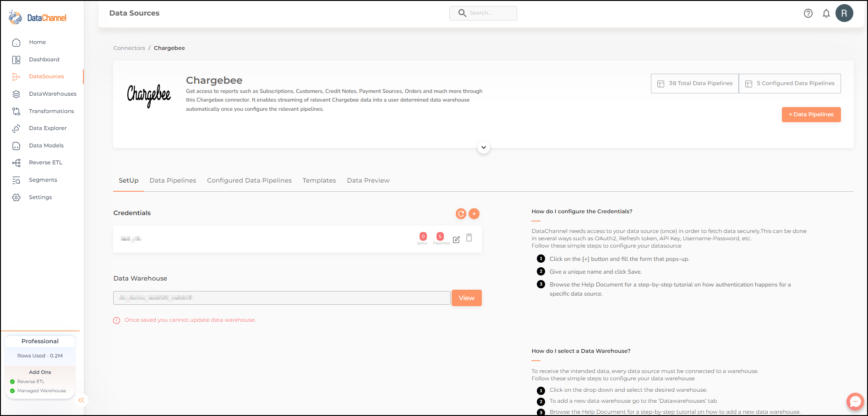
Task: Expand the Chargebee description panel
Action: pos(484,147)
